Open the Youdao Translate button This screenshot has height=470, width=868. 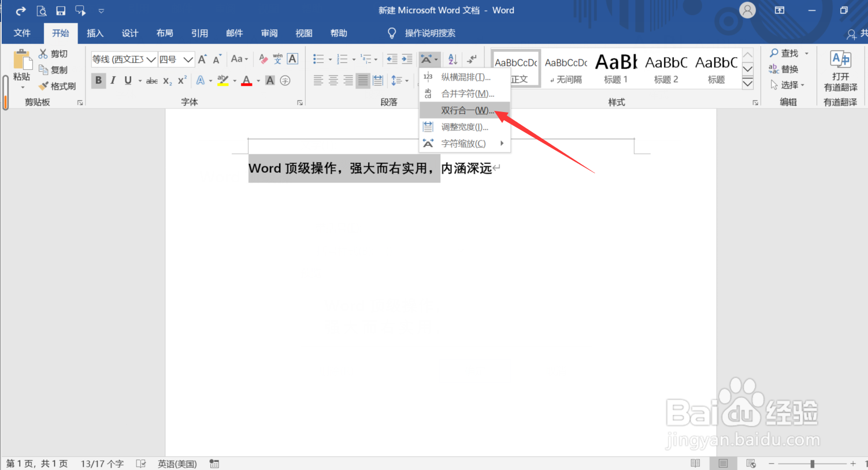pyautogui.click(x=840, y=72)
